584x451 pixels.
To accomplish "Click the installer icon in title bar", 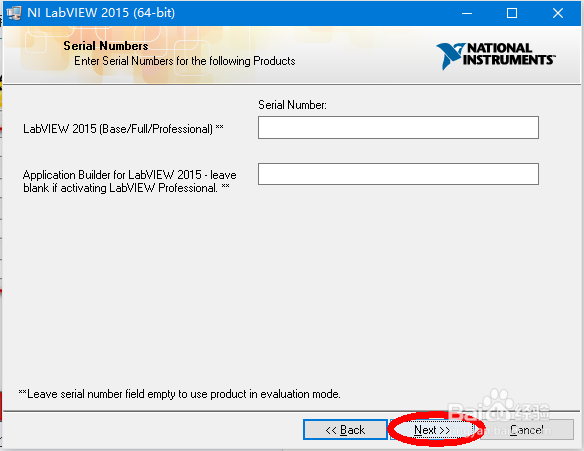I will click(14, 13).
